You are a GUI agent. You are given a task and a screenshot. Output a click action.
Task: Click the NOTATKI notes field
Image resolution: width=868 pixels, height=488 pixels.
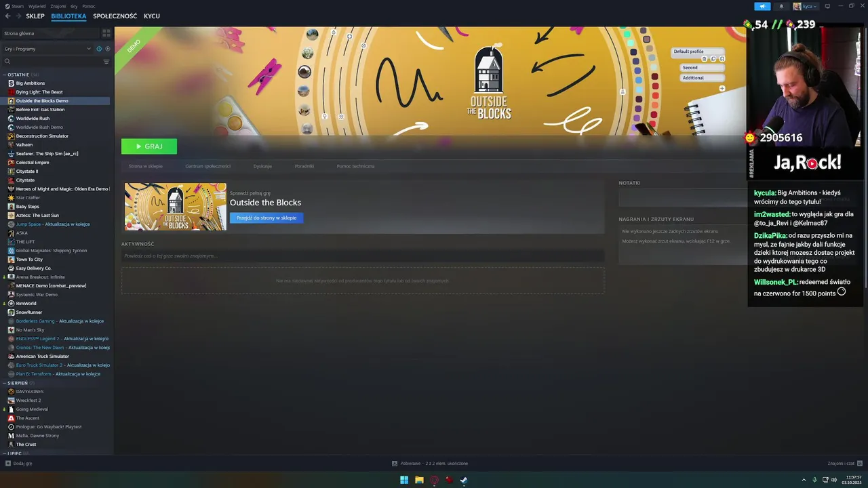682,199
